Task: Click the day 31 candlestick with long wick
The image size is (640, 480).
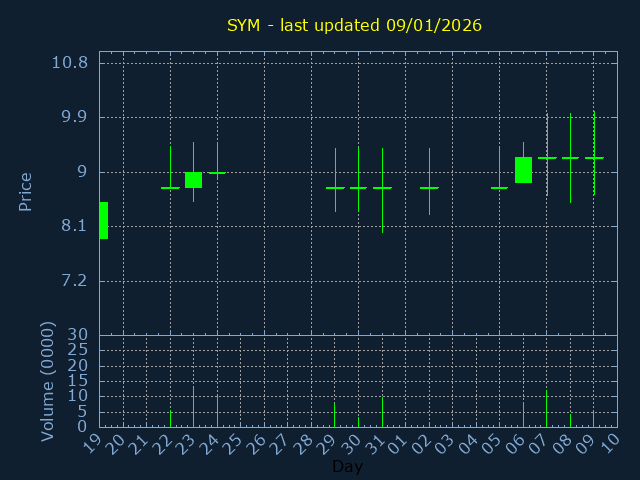Action: click(382, 188)
